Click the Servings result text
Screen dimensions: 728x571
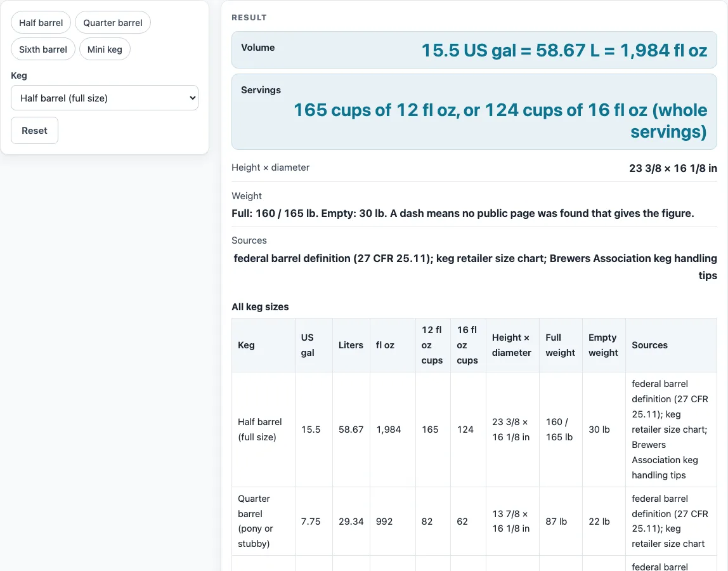[x=500, y=121]
